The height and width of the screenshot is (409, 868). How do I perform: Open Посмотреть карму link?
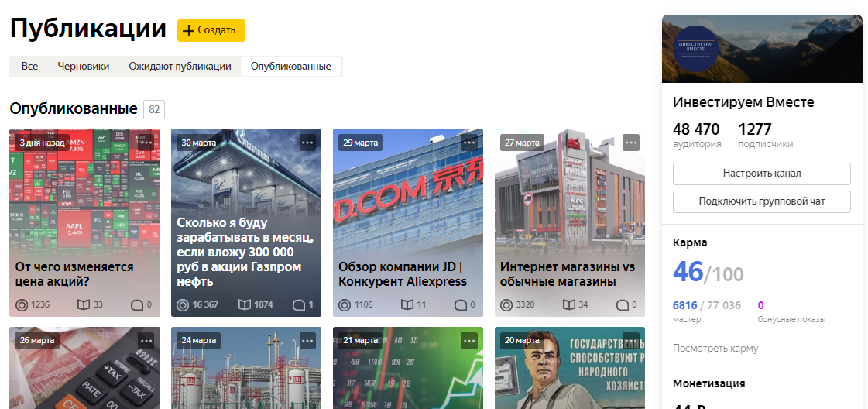coord(715,348)
